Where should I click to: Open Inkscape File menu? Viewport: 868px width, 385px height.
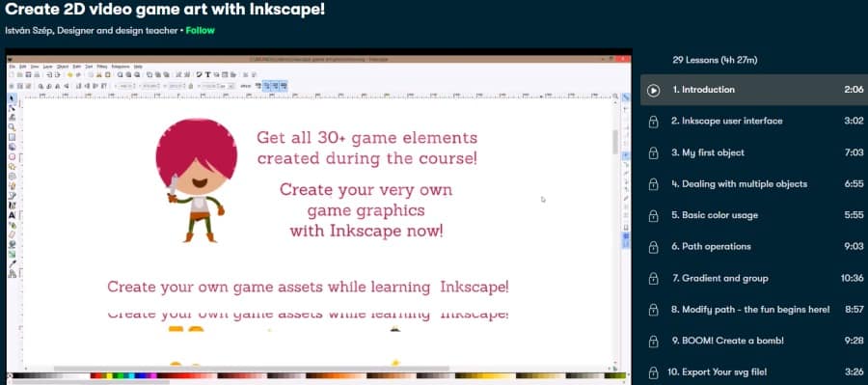[x=13, y=67]
